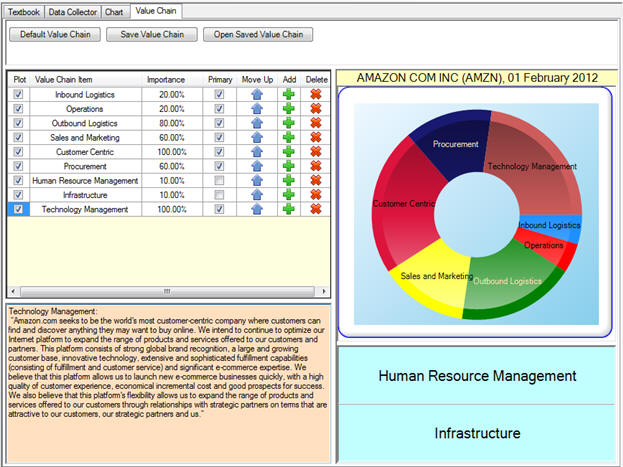This screenshot has height=467, width=623.
Task: Move up Outbound Logistics with arrow icon
Action: [257, 123]
